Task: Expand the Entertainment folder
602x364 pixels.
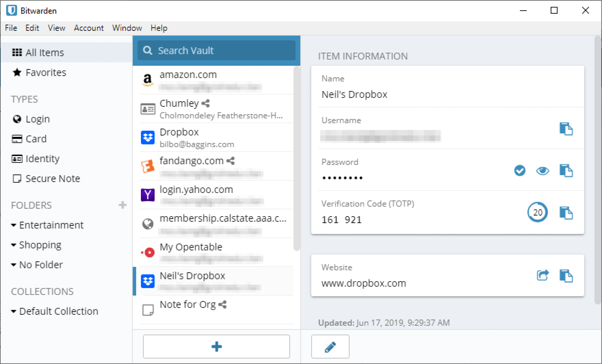Action: (15, 225)
